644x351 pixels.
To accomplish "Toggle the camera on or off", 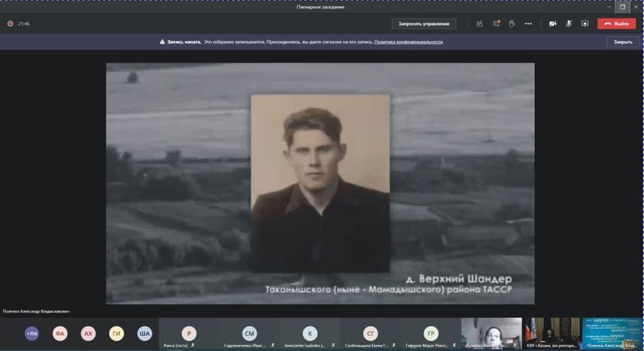I will (x=553, y=24).
